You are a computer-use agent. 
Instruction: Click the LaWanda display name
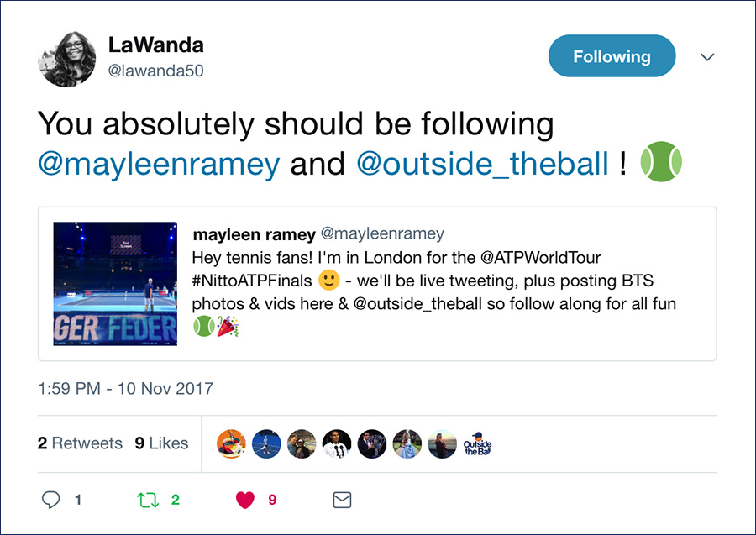[155, 45]
